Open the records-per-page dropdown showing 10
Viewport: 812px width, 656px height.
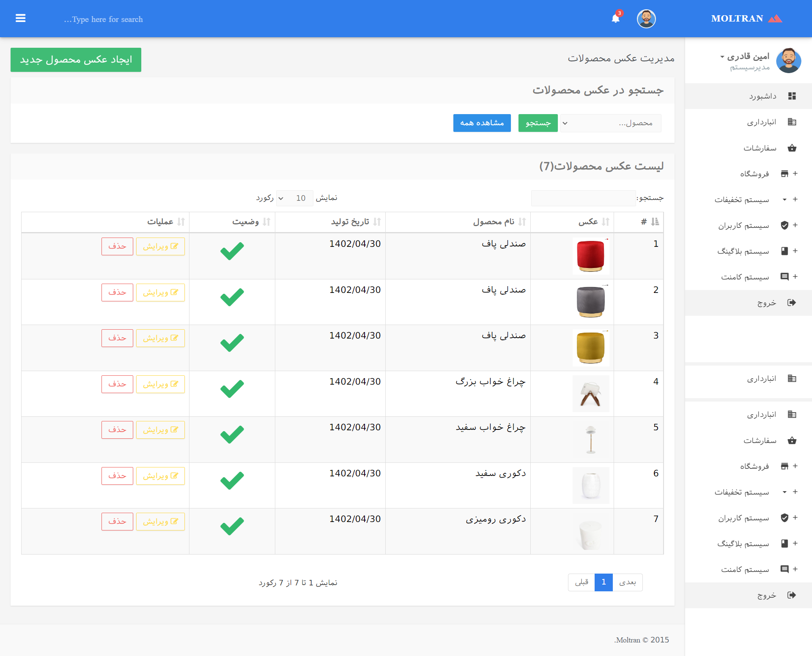coord(294,198)
